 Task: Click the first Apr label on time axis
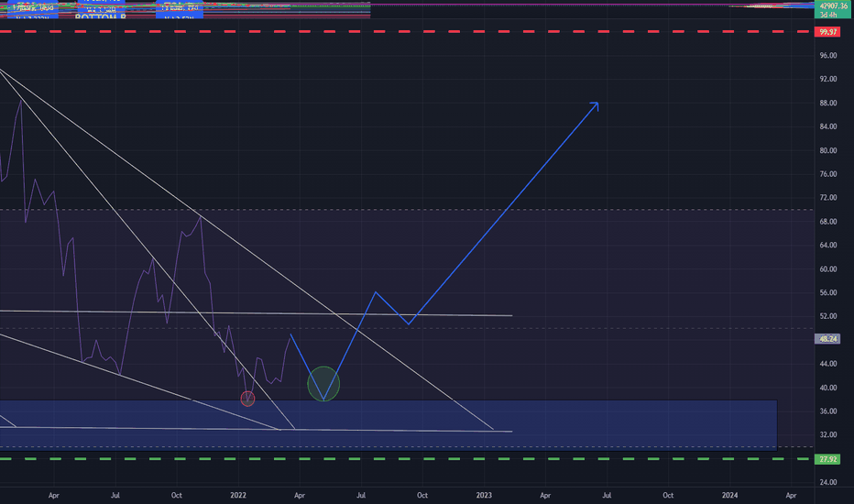click(53, 495)
